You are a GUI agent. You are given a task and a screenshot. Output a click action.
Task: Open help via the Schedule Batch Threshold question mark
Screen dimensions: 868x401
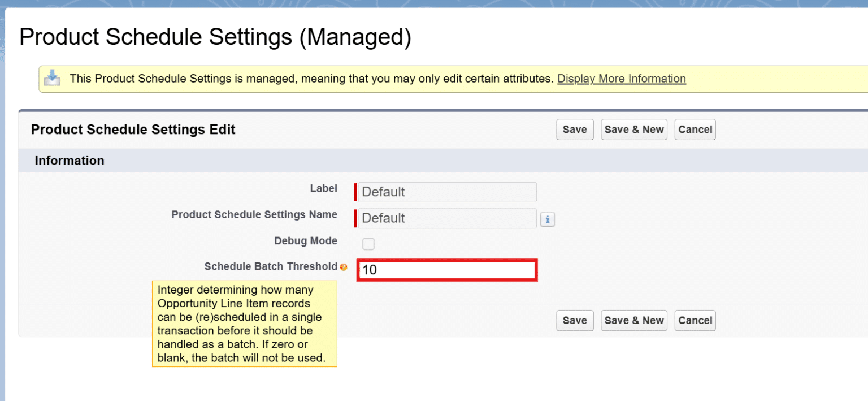tap(344, 266)
